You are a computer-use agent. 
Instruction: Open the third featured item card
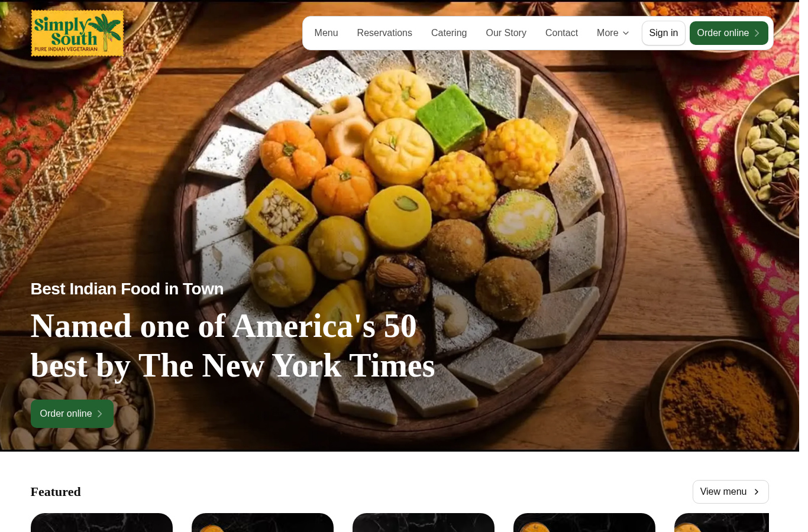[424, 523]
